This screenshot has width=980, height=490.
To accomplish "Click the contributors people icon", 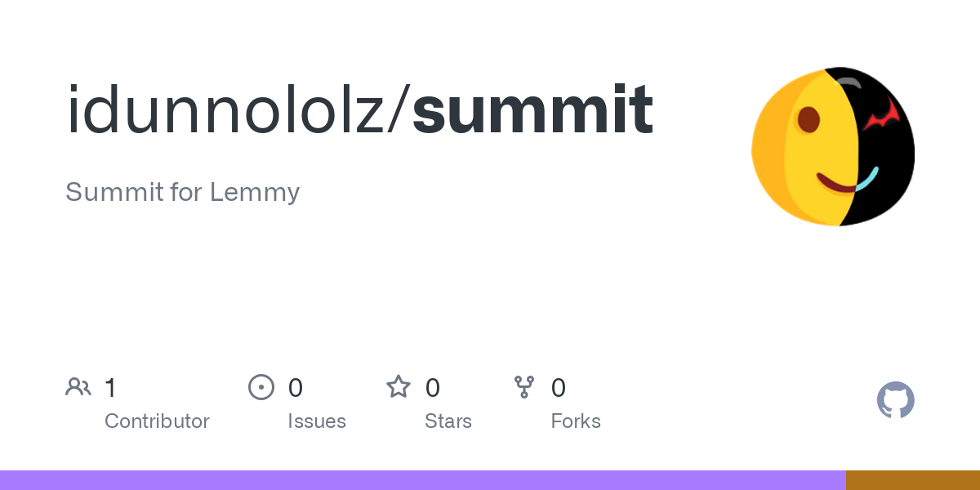I will pos(78,387).
